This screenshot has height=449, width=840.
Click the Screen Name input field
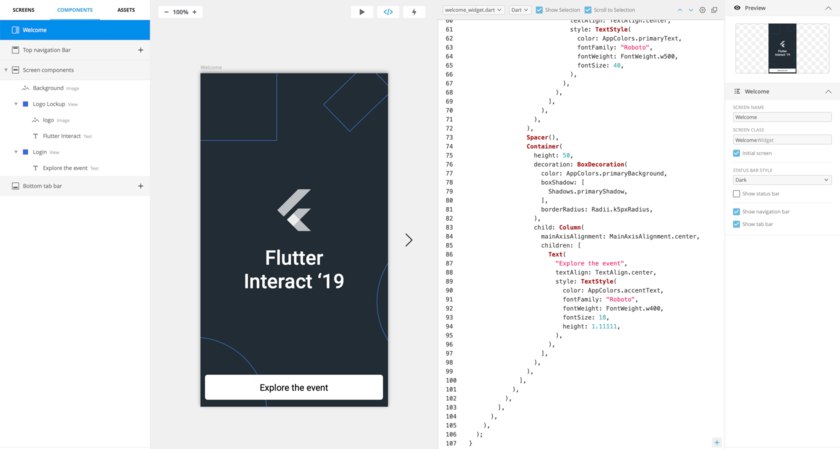782,117
